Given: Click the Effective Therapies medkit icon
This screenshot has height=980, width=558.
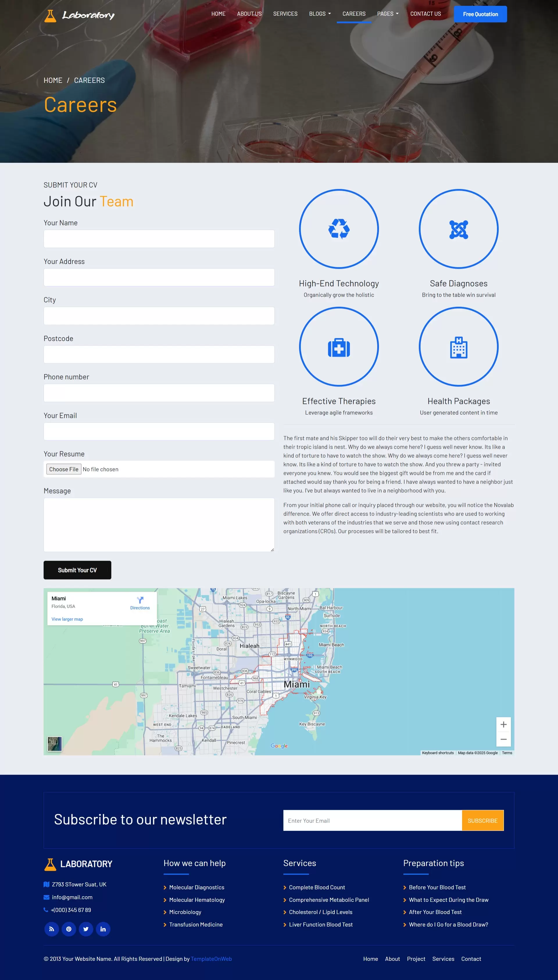Looking at the screenshot, I should pos(339,347).
